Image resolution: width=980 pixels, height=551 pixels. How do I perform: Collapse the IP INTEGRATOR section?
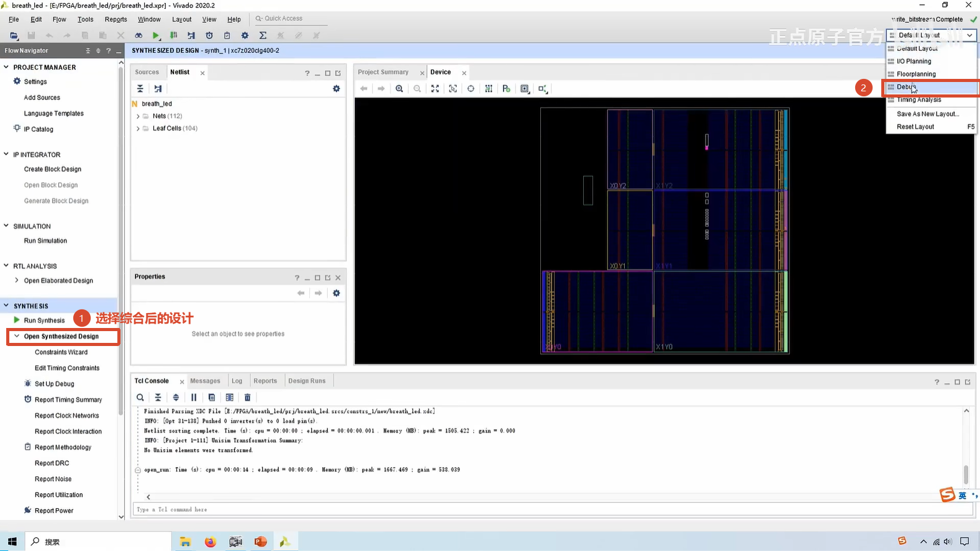click(6, 154)
